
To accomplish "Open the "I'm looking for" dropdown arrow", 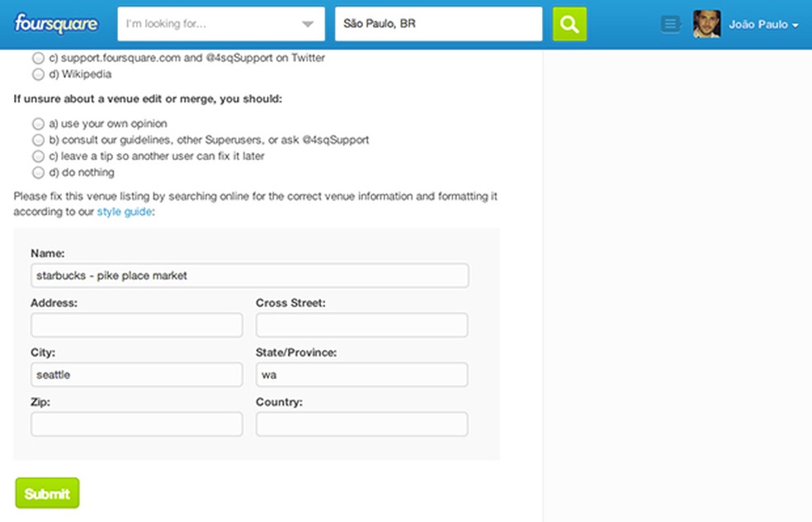I will coord(308,25).
